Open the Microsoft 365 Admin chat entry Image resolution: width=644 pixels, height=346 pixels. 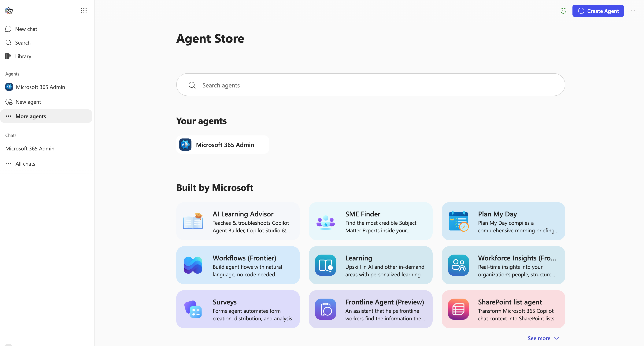coord(46,149)
